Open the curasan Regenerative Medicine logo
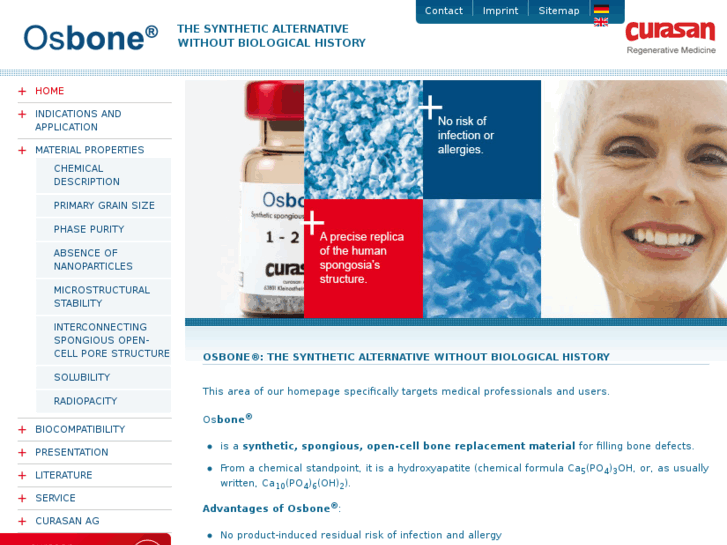The image size is (727, 545). [670, 37]
